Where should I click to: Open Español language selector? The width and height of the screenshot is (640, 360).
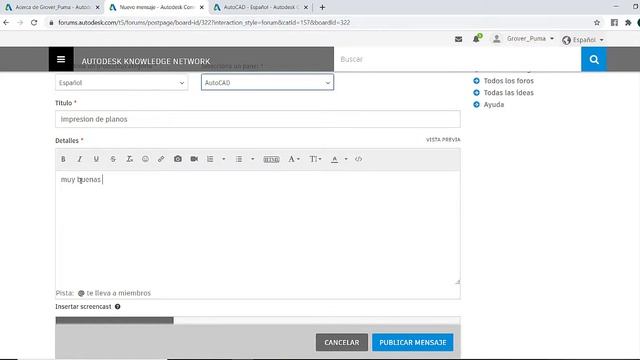tap(583, 40)
